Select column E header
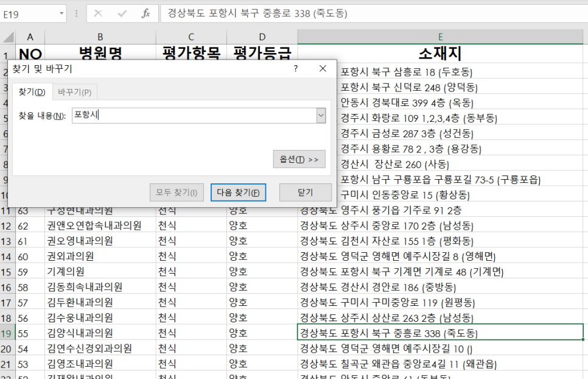Image resolution: width=588 pixels, height=379 pixels. click(x=440, y=37)
